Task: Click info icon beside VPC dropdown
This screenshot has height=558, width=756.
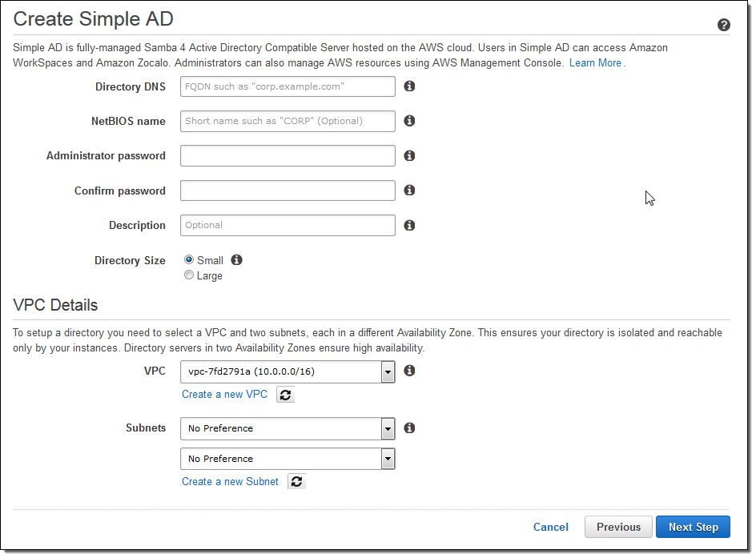Action: tap(409, 371)
